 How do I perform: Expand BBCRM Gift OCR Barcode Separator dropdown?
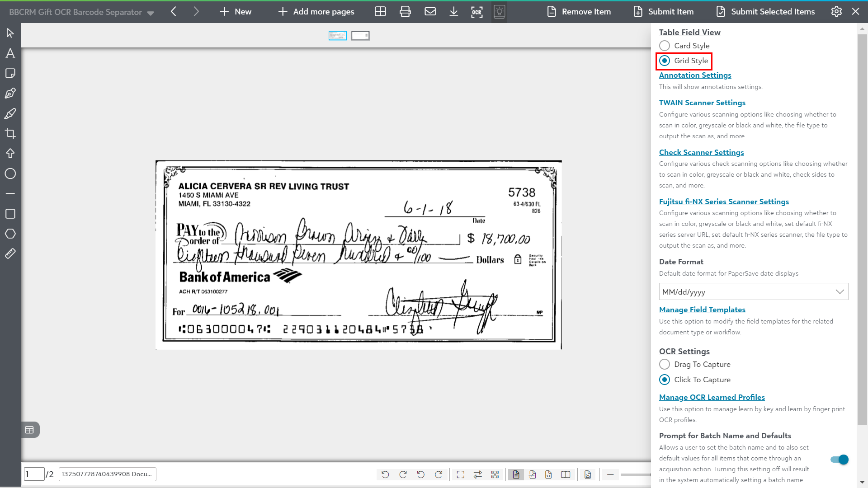151,13
